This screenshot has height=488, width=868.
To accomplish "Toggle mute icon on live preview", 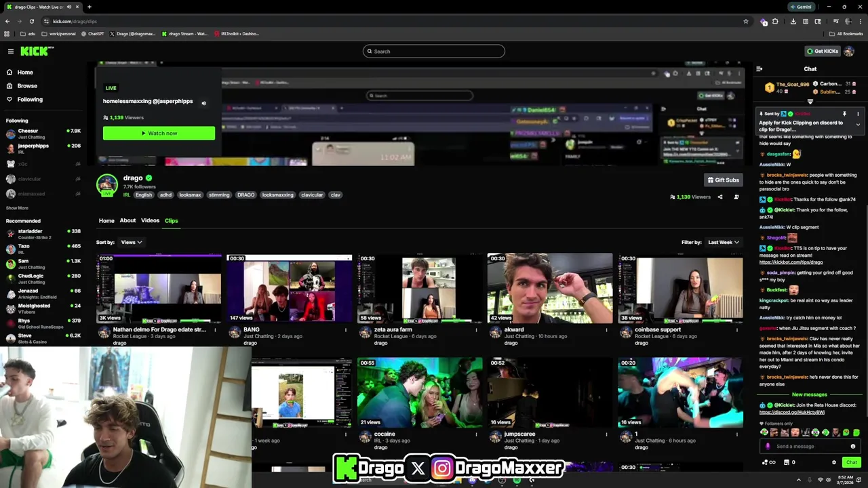I will click(203, 103).
